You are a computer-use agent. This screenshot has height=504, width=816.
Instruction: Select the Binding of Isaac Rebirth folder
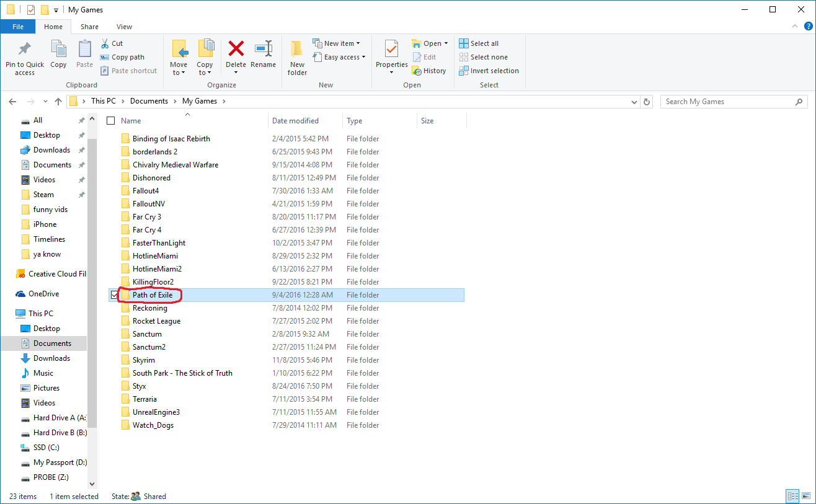point(171,139)
